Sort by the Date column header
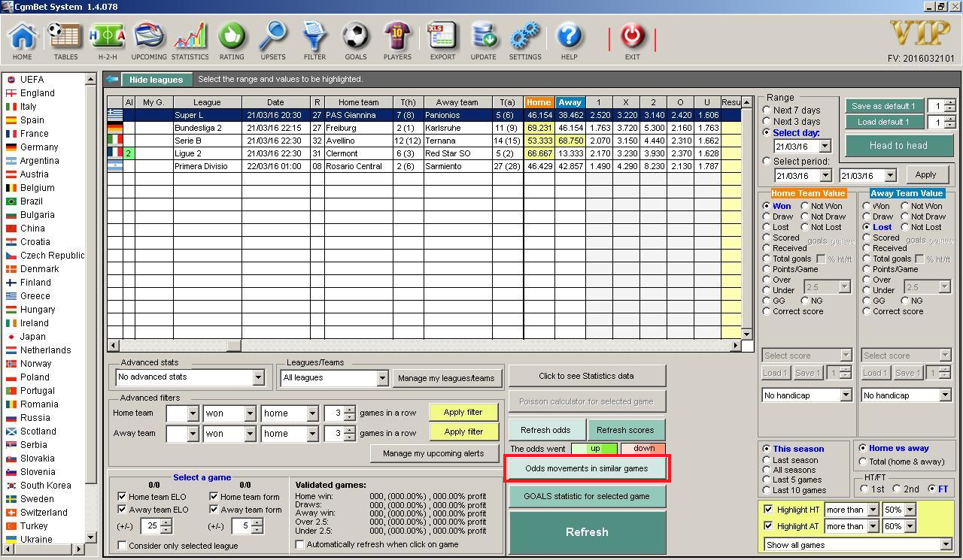963x560 pixels. (275, 102)
